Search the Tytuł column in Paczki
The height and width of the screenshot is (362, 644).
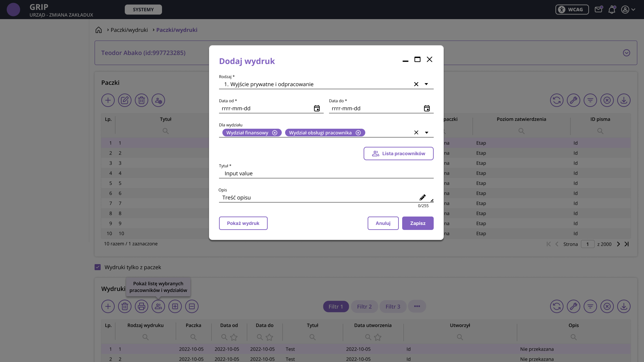pyautogui.click(x=166, y=131)
